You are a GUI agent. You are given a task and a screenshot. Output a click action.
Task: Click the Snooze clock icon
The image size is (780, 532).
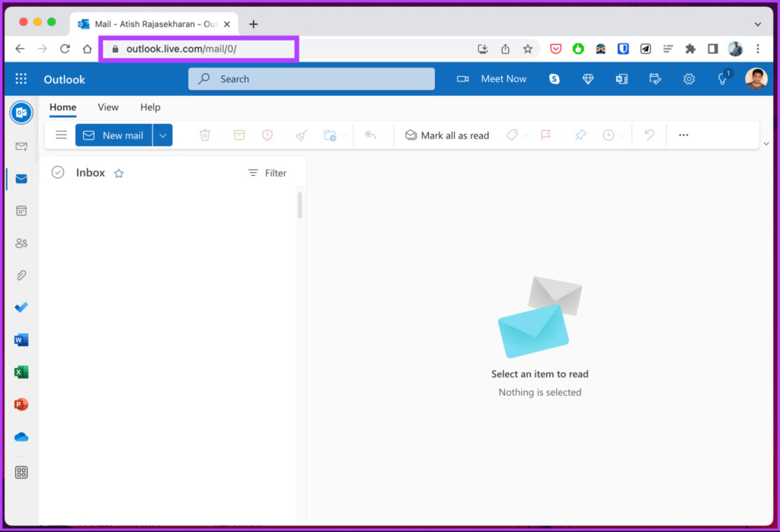pos(609,135)
